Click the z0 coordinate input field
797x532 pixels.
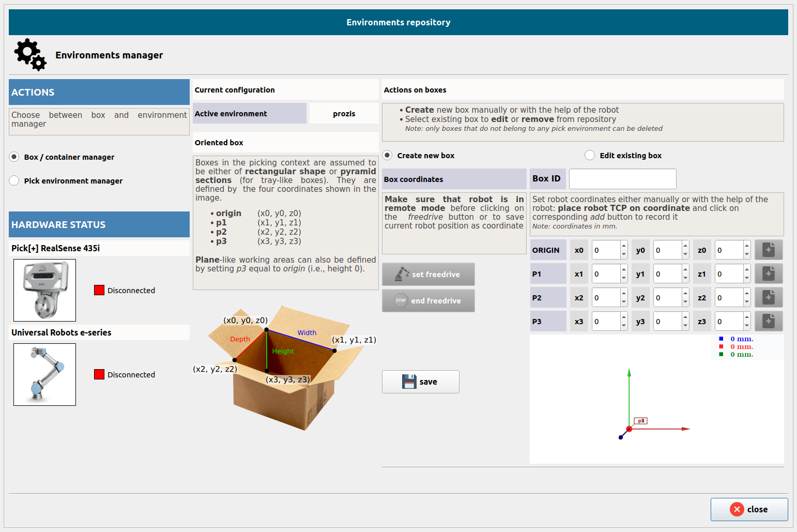(x=729, y=250)
